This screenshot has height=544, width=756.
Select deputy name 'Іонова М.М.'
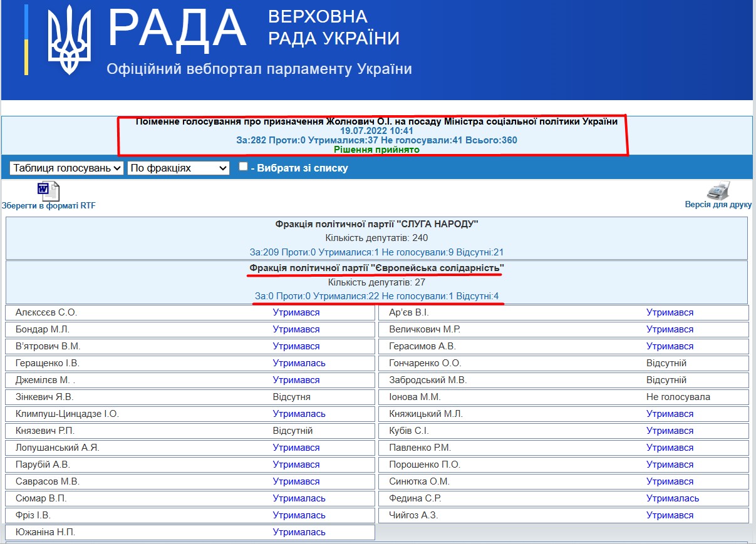pyautogui.click(x=415, y=397)
